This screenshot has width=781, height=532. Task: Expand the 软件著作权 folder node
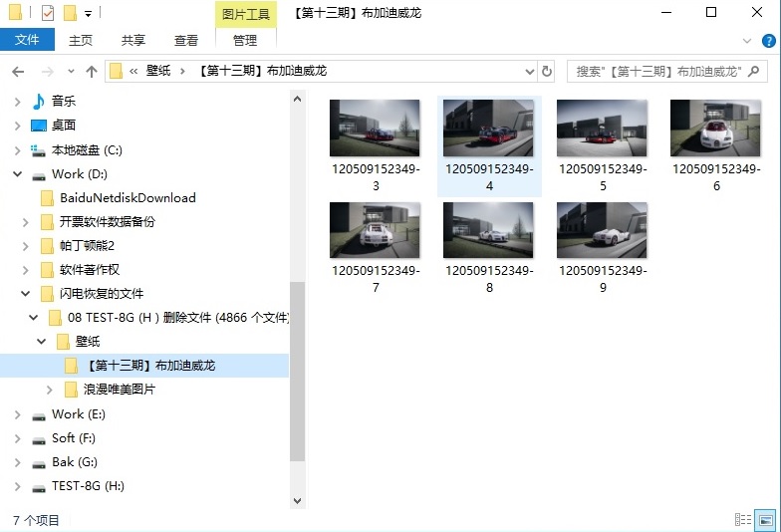tap(26, 270)
